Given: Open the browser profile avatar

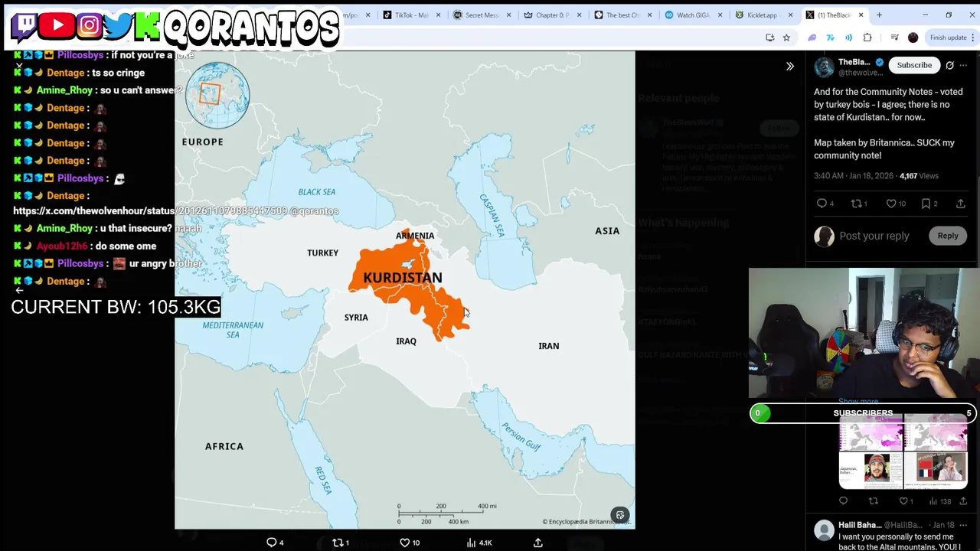Looking at the screenshot, I should click(913, 37).
